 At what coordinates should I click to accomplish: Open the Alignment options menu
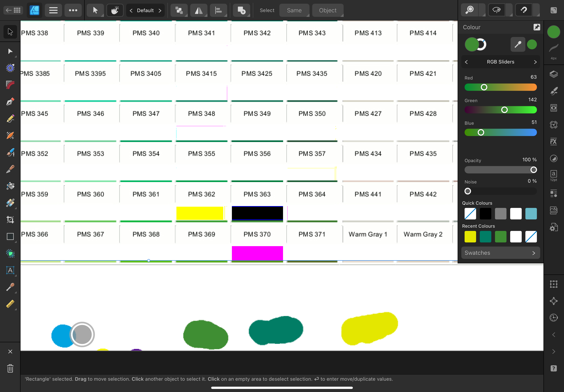(x=218, y=10)
